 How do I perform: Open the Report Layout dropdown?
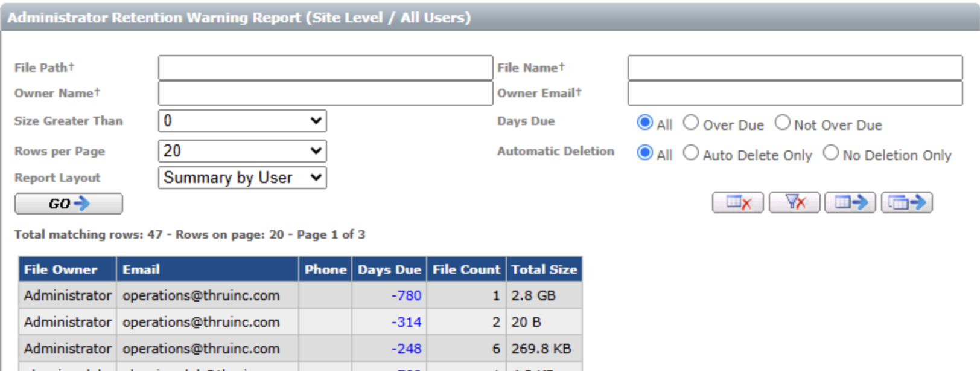pos(242,178)
